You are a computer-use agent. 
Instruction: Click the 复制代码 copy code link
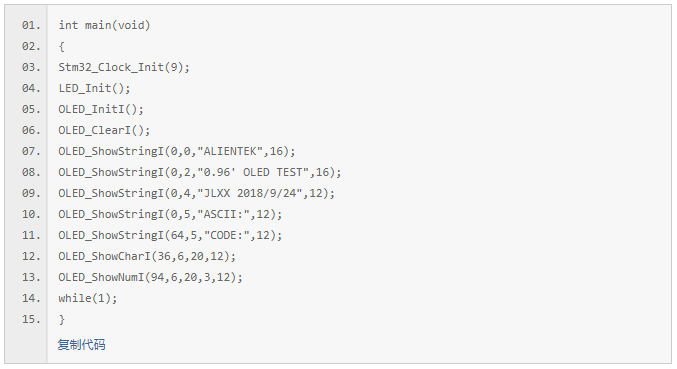82,345
